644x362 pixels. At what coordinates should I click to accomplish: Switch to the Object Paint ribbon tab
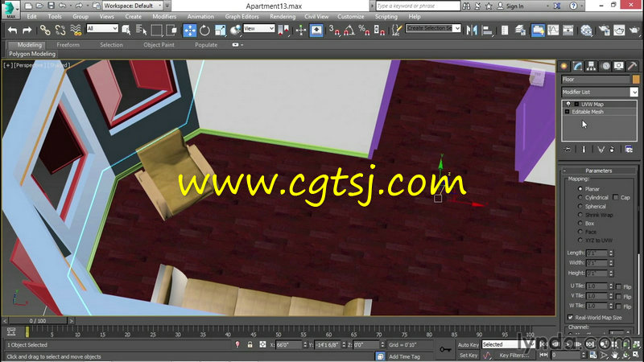(x=159, y=45)
